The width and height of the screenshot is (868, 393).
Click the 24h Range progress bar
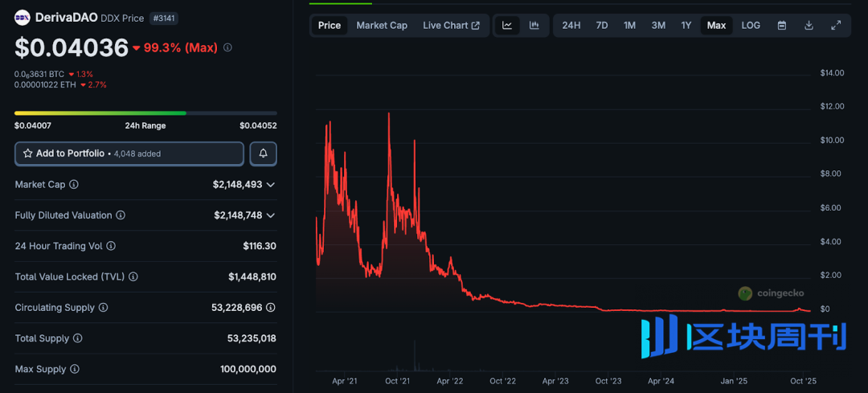[145, 113]
